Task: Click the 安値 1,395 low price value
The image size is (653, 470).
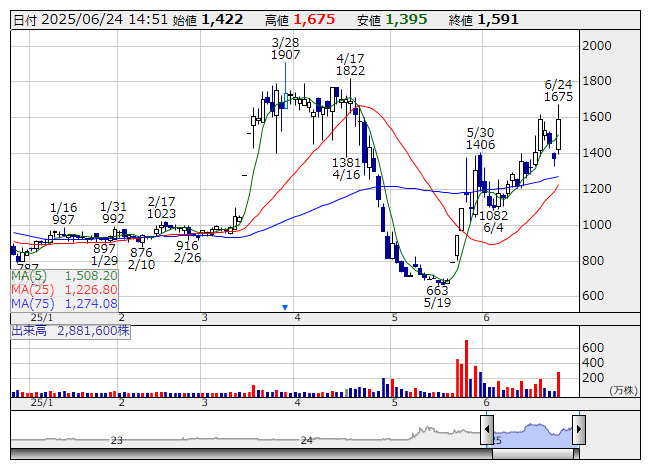Action: pyautogui.click(x=409, y=19)
